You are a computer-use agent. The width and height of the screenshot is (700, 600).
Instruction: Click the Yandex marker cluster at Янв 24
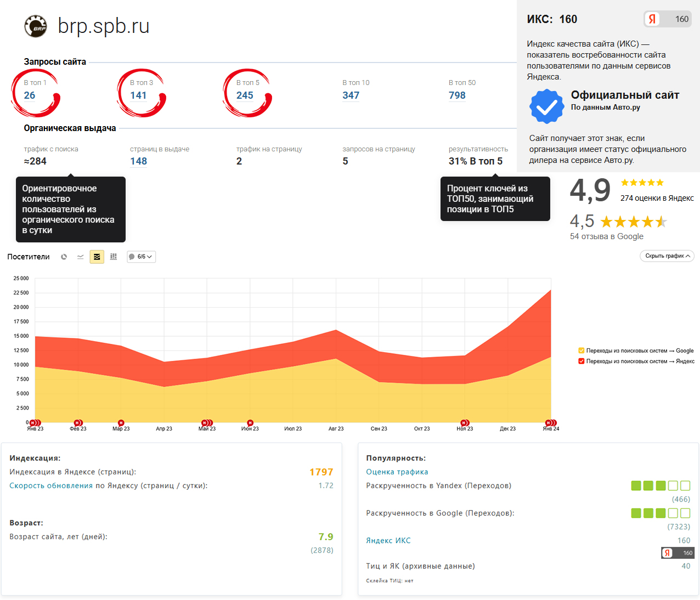[550, 423]
